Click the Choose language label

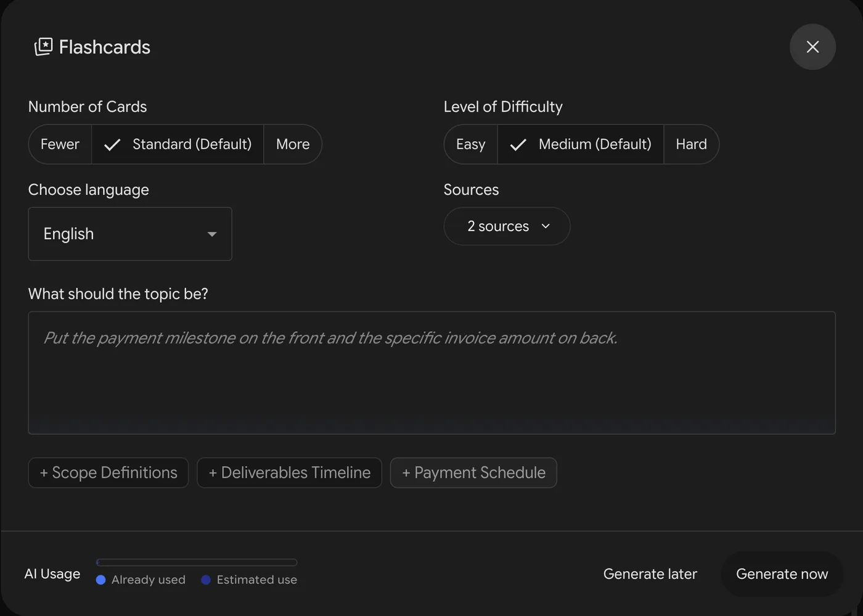pyautogui.click(x=89, y=190)
